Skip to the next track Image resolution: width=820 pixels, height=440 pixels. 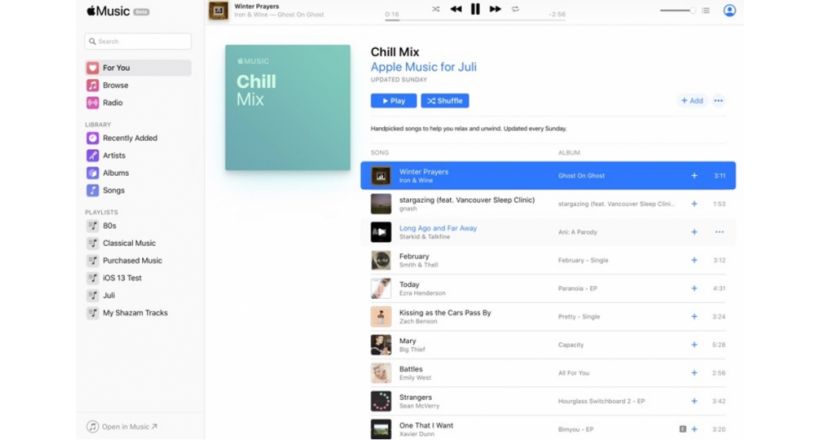[x=495, y=9]
